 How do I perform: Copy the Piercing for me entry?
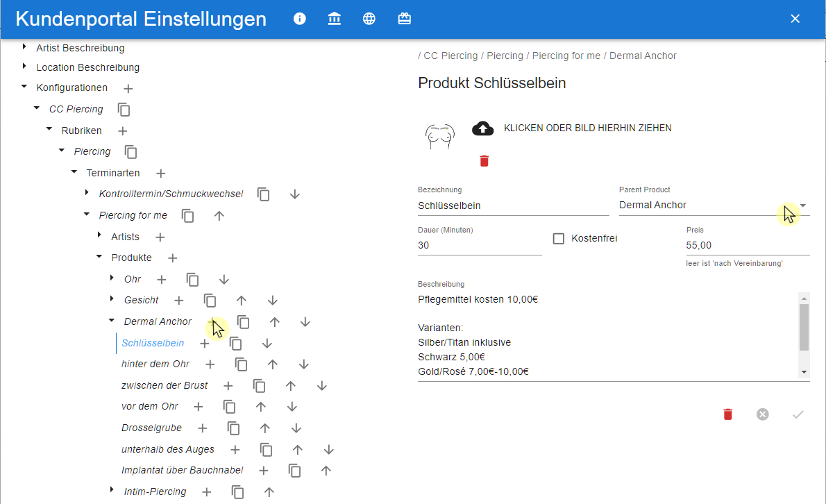pyautogui.click(x=187, y=216)
